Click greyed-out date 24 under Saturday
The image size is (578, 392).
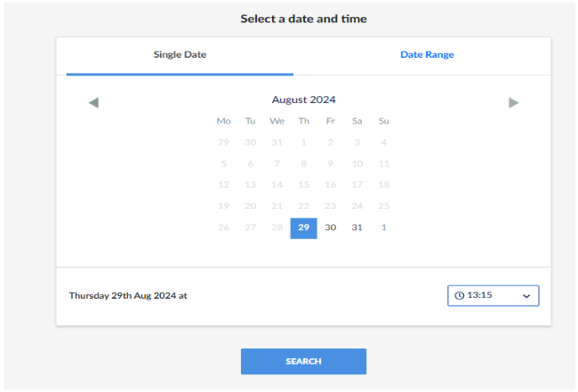point(357,206)
